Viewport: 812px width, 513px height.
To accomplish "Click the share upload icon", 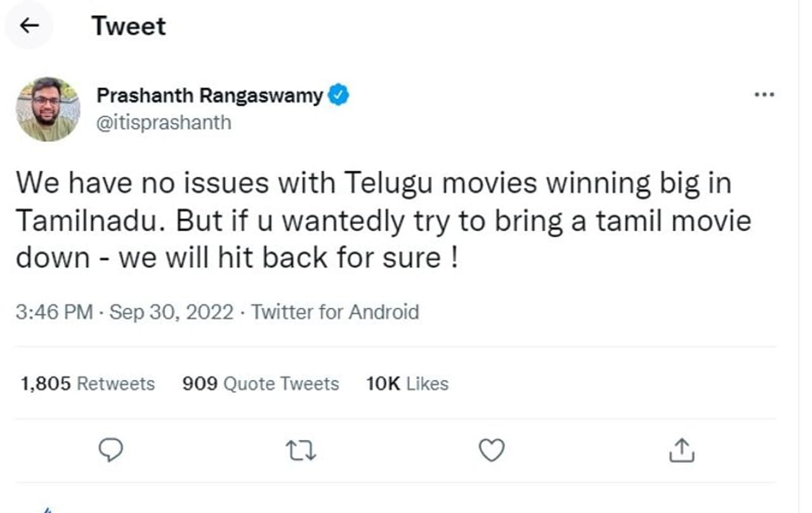I will tap(682, 450).
